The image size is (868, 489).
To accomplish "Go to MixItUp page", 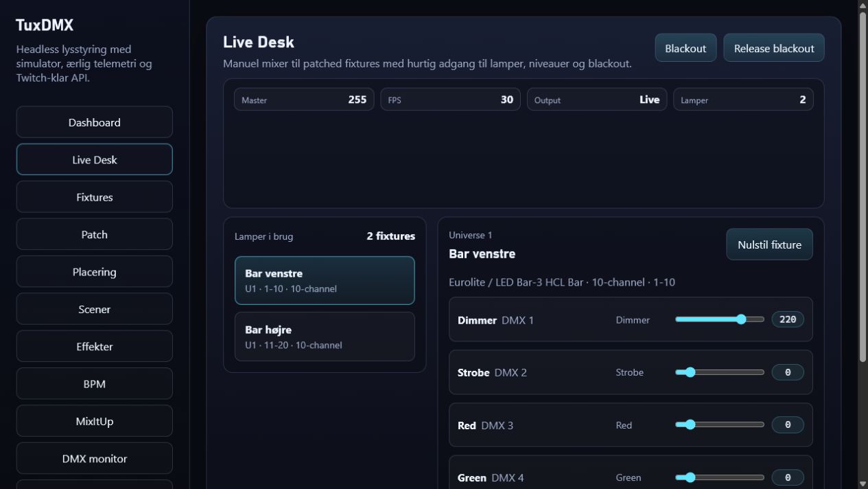I will coord(94,421).
